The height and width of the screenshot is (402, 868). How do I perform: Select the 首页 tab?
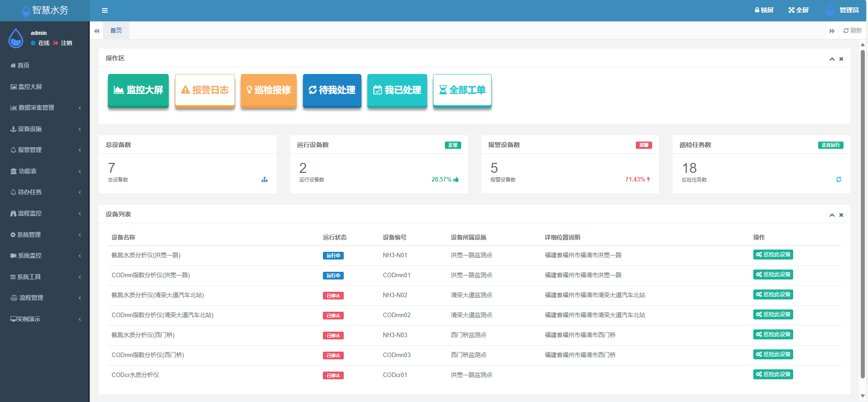[x=116, y=30]
